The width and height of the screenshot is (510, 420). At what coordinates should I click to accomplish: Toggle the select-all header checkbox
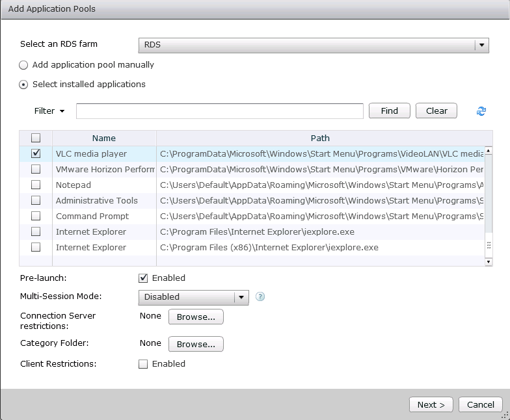[36, 138]
